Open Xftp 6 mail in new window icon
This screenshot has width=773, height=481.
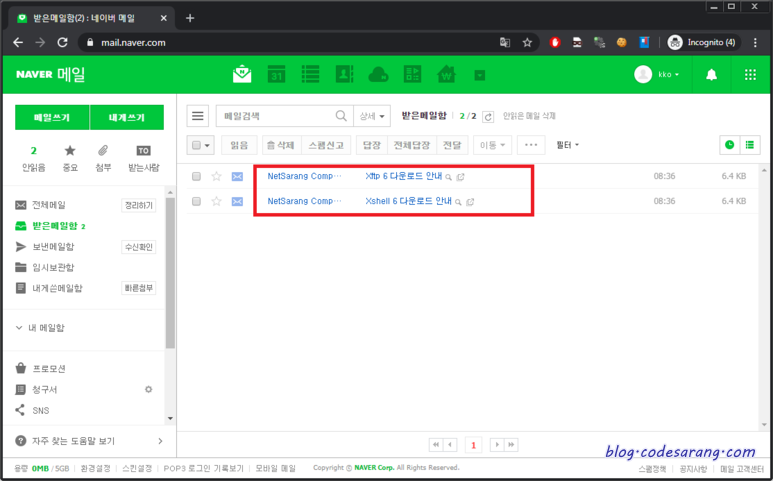click(x=460, y=177)
